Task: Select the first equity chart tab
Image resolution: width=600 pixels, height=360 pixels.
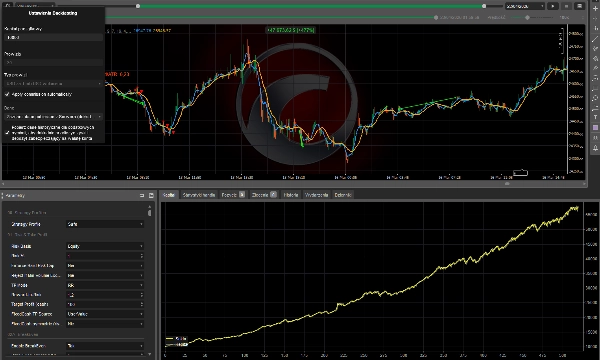Action: (x=169, y=195)
